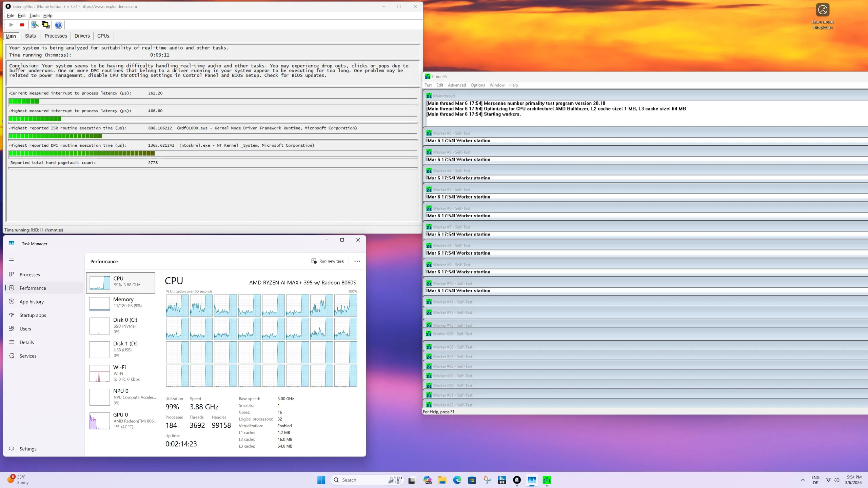Screen dimensions: 868x488
Task: Open the Task Manager three-dots more menu
Action: coord(357,261)
